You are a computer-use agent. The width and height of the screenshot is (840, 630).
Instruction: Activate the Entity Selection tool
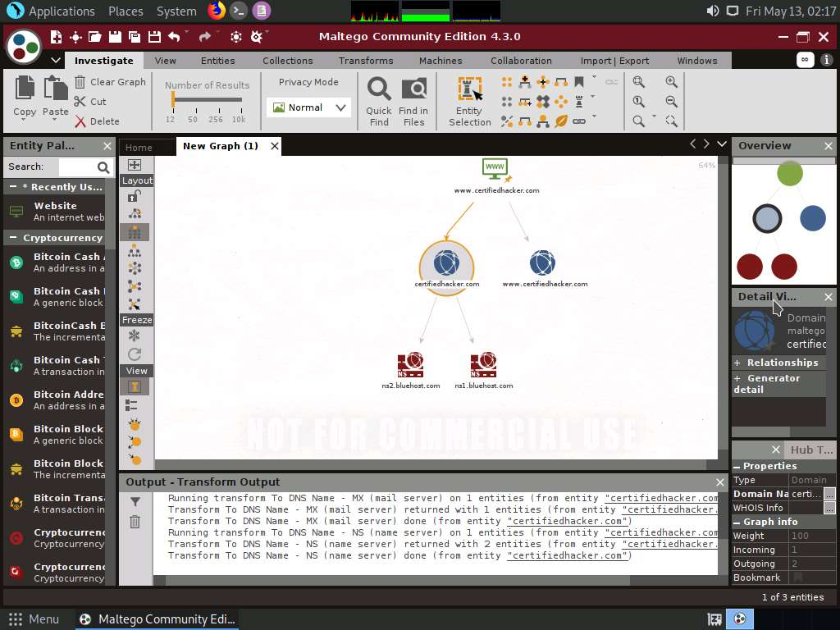pos(469,101)
